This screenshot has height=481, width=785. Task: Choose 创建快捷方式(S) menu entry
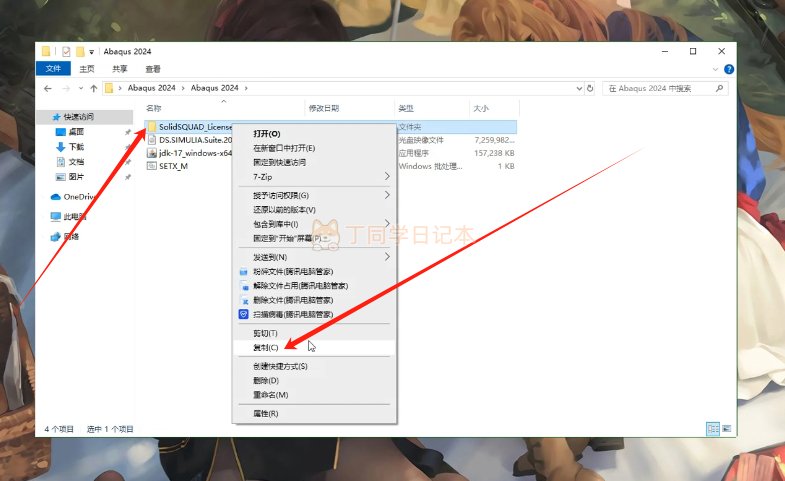point(314,366)
